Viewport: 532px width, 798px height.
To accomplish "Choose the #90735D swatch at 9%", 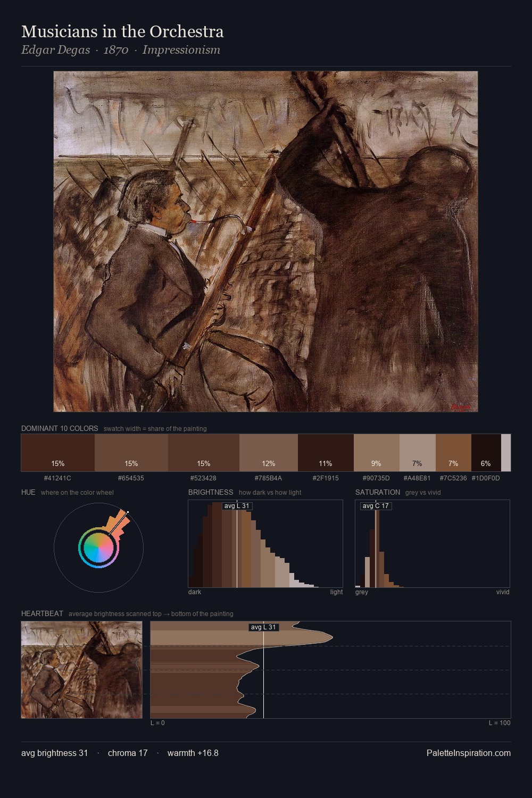I will (x=376, y=453).
